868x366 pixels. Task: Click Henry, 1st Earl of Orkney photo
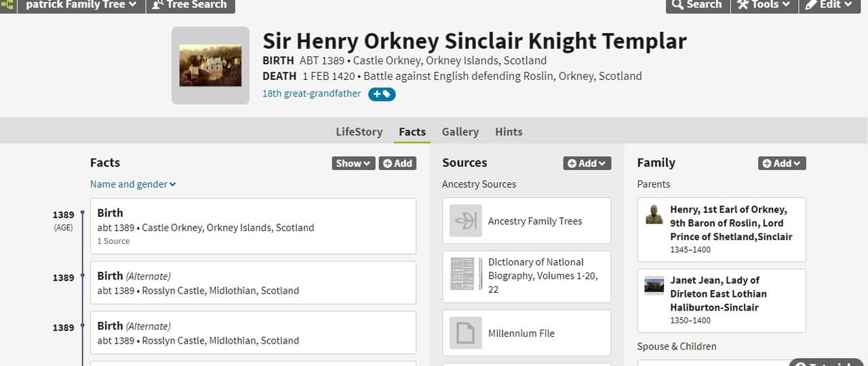654,214
